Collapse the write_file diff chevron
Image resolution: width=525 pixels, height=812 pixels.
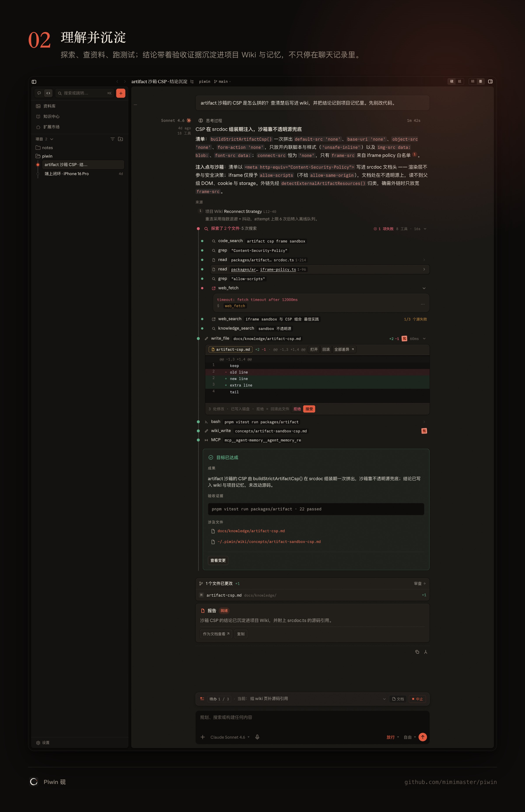[424, 339]
